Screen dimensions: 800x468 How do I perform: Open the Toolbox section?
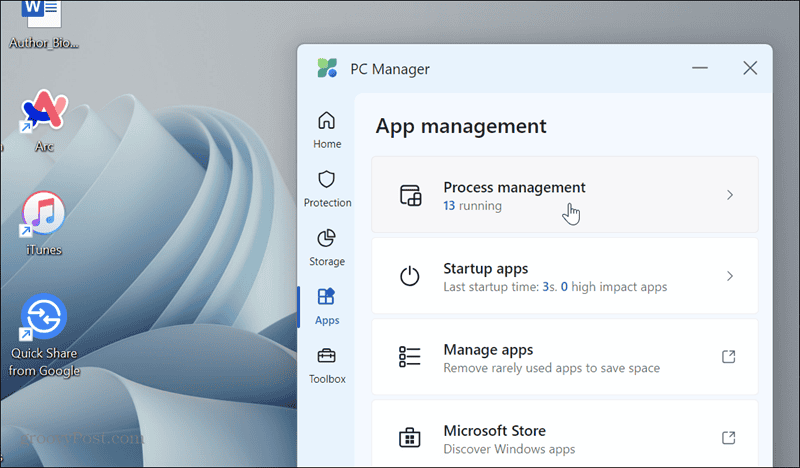pos(327,365)
